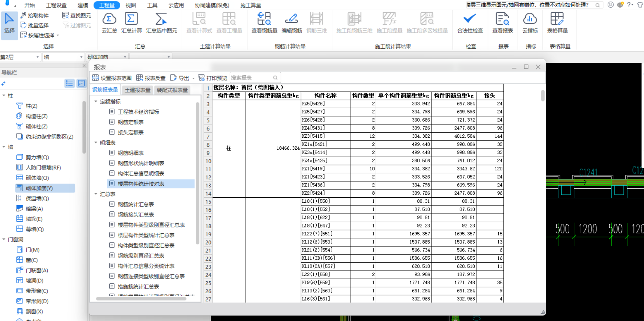
Task: Open 查看报表 in the ribbon
Action: click(502, 23)
